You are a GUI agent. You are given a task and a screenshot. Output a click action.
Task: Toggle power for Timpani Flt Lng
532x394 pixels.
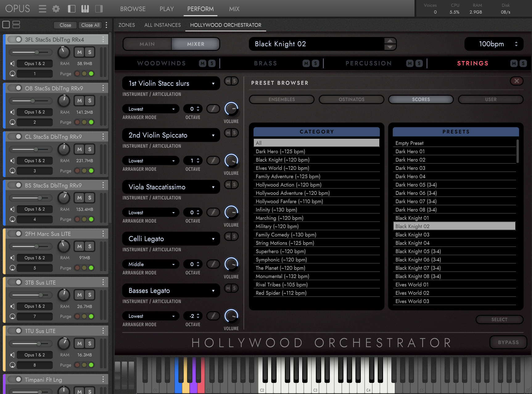coord(15,380)
